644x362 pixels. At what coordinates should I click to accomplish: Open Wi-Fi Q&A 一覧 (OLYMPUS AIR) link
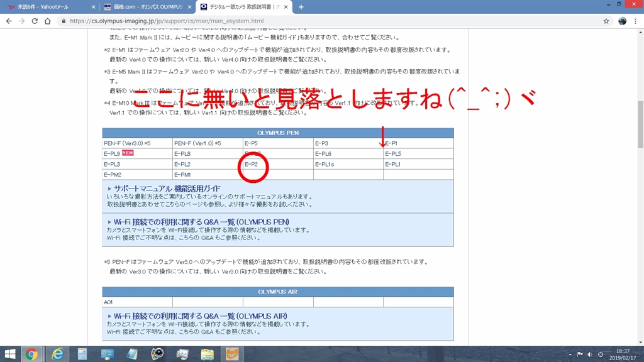[x=201, y=316]
